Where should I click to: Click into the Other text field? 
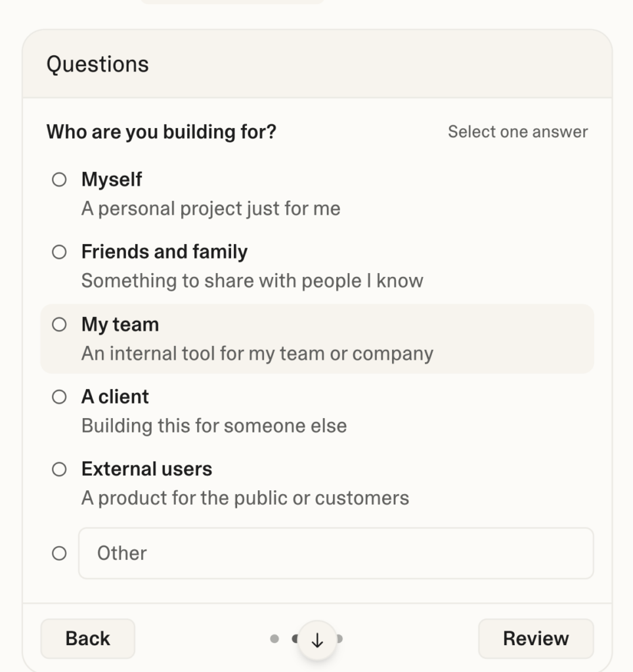tap(336, 553)
